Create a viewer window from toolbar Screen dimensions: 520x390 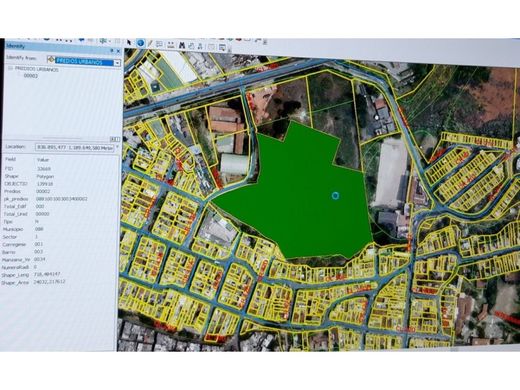tap(222, 47)
